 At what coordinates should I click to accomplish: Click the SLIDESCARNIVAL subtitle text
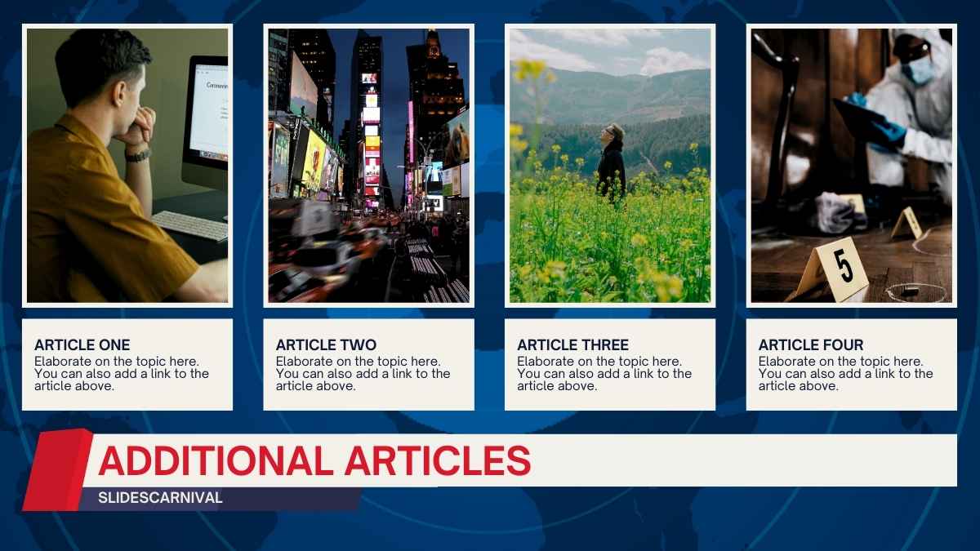pos(160,497)
